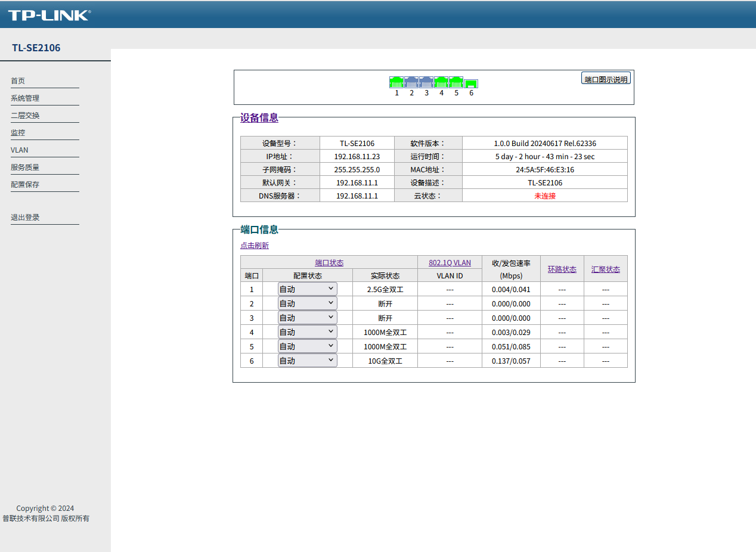Click the 设备型号 value TL-SE2106
Viewport: 756px width, 552px height.
tap(357, 143)
